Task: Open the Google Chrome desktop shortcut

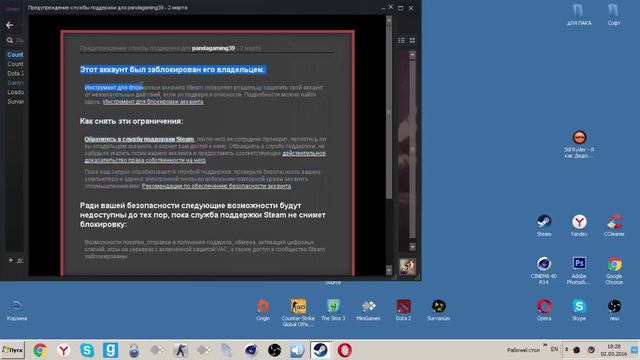Action: pos(614,270)
